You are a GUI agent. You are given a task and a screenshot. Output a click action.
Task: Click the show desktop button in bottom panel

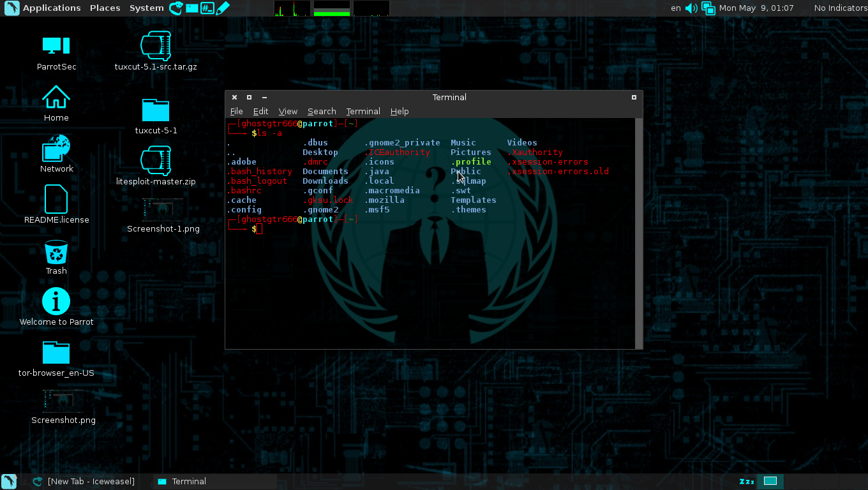coord(9,482)
